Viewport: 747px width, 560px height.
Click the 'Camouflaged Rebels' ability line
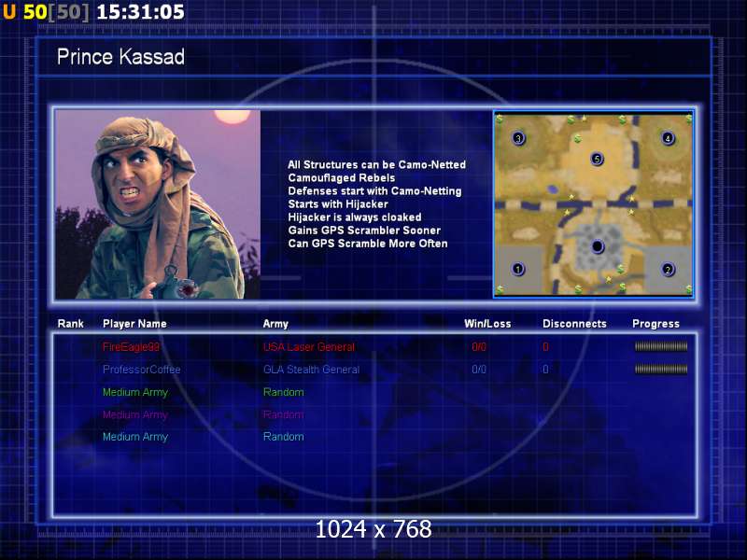tap(342, 178)
